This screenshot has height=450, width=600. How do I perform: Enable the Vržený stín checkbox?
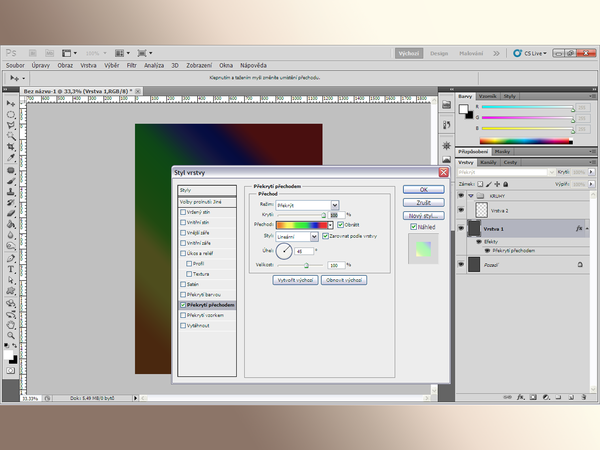click(x=182, y=212)
